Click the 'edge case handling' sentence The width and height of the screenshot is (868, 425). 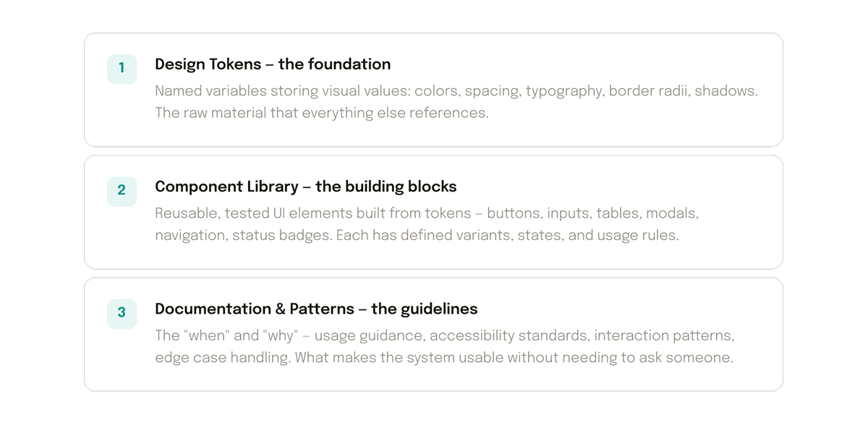pos(443,358)
